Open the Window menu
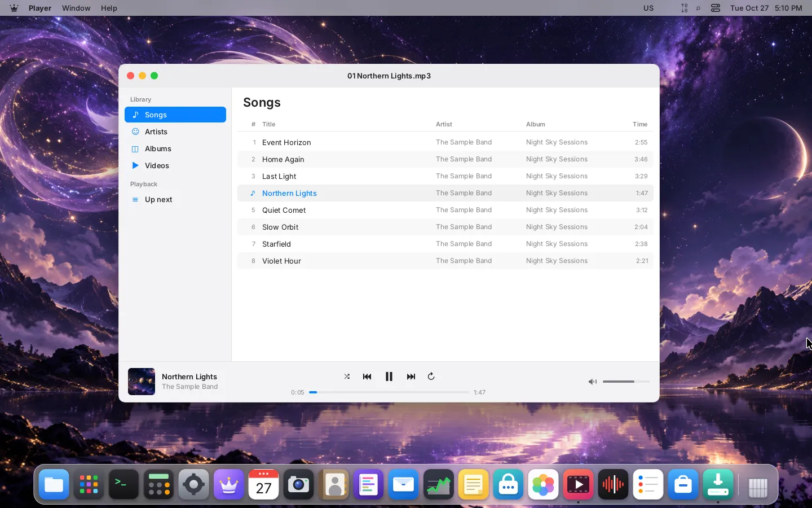Image resolution: width=812 pixels, height=508 pixels. point(76,8)
